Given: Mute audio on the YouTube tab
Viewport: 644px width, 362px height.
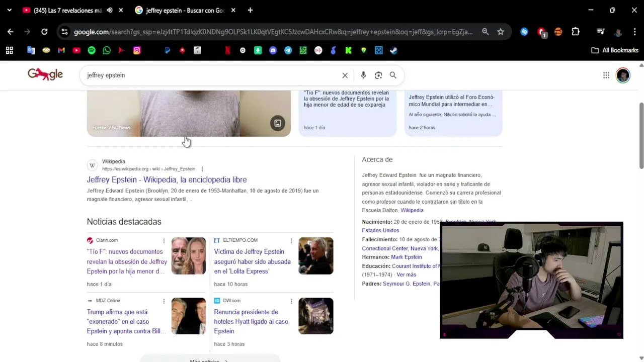Looking at the screenshot, I should [x=109, y=10].
